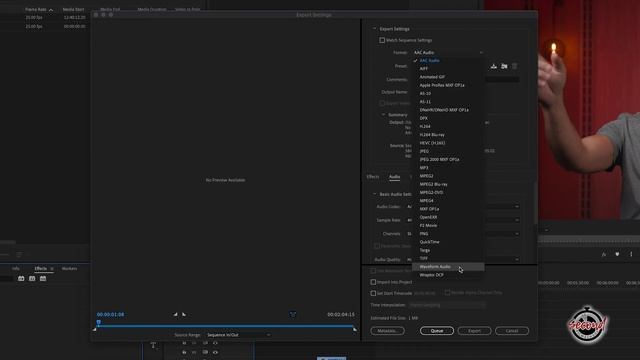Choose H.264 from the format list
This screenshot has width=640, height=360.
click(x=448, y=127)
